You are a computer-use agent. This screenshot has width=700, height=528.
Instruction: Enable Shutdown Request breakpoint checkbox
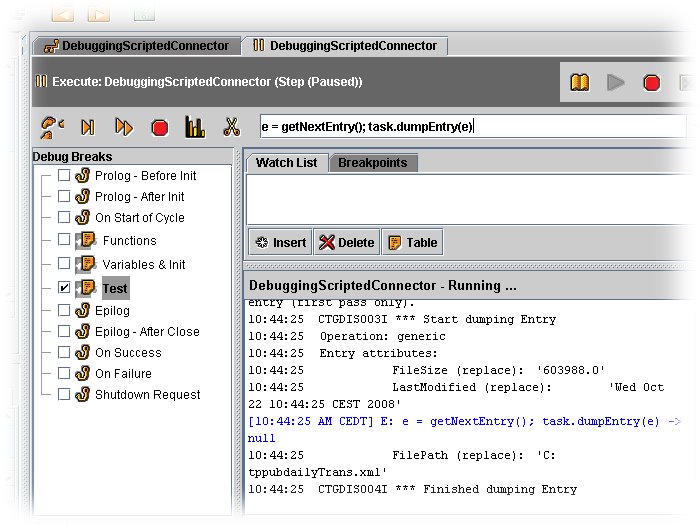point(64,394)
